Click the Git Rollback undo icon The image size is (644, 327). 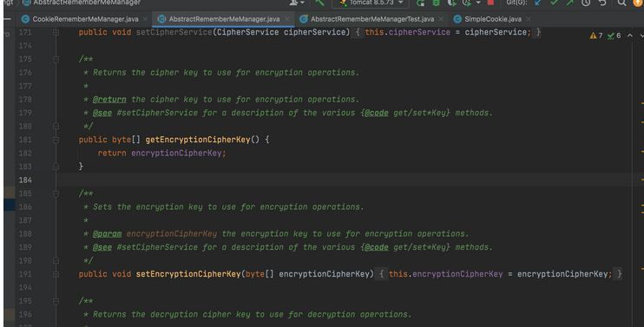pos(602,3)
